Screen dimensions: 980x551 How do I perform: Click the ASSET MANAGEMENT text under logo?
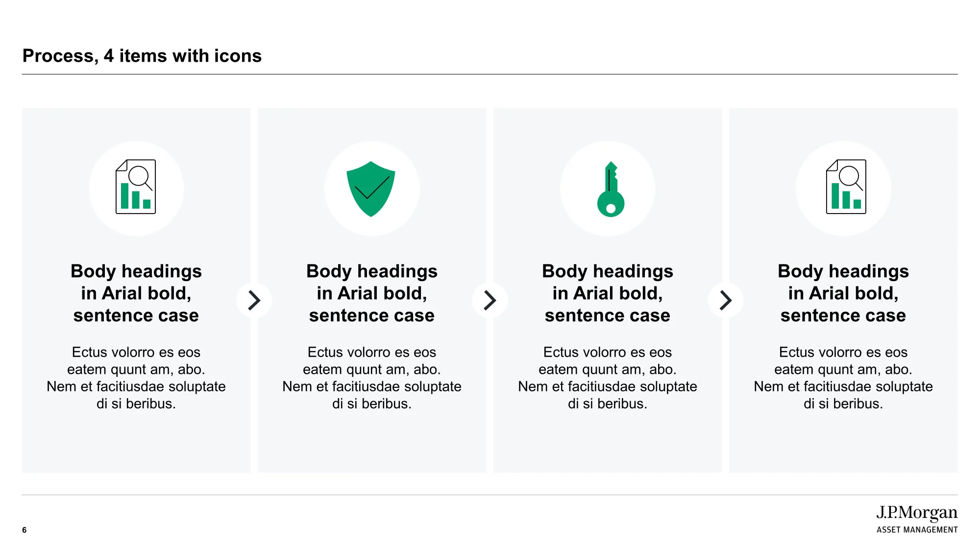point(917,530)
